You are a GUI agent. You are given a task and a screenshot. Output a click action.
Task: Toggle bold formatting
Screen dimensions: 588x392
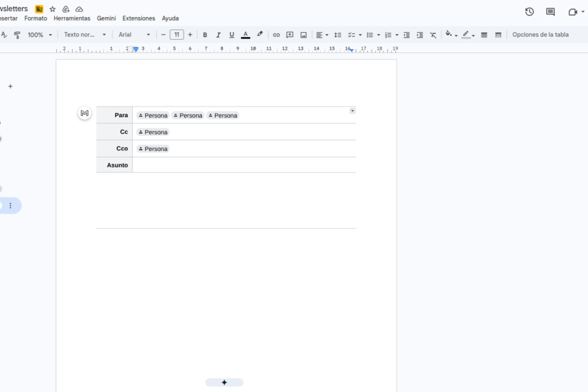(204, 35)
